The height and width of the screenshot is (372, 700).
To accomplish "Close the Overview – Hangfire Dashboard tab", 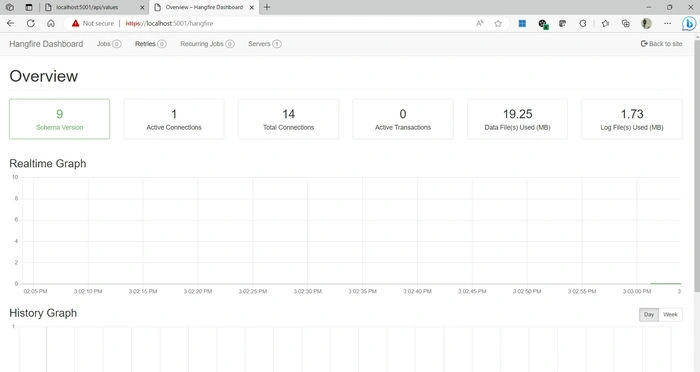I will (x=252, y=8).
